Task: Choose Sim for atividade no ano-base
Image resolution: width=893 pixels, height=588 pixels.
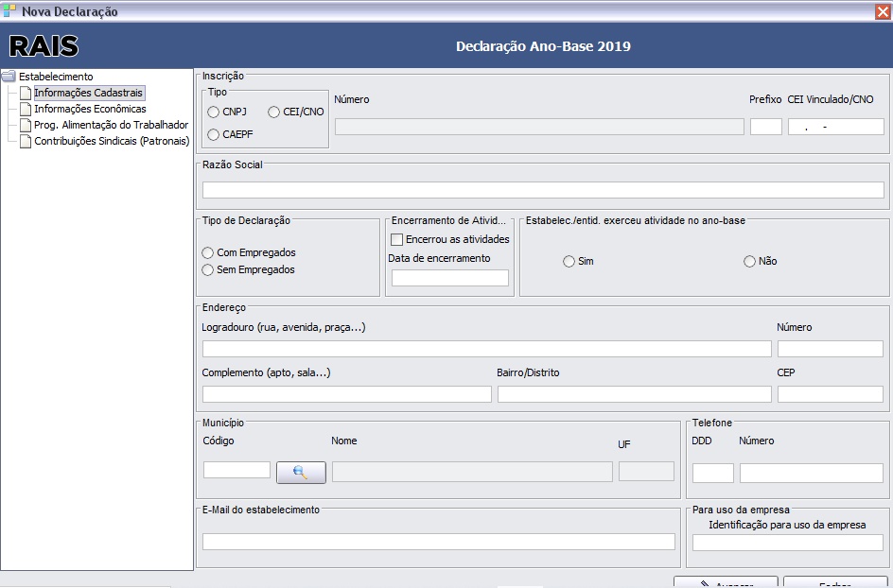Action: (x=569, y=262)
